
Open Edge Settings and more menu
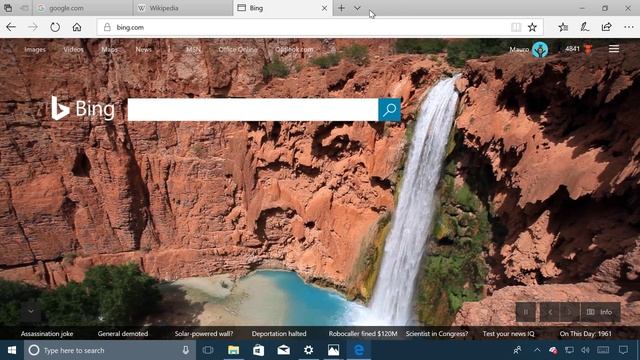point(629,27)
